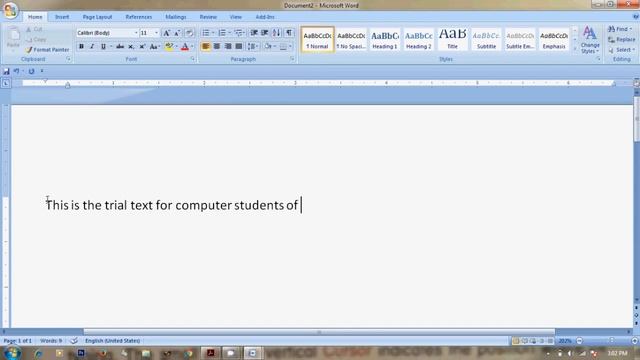Open font size 11 dropdown

point(156,33)
